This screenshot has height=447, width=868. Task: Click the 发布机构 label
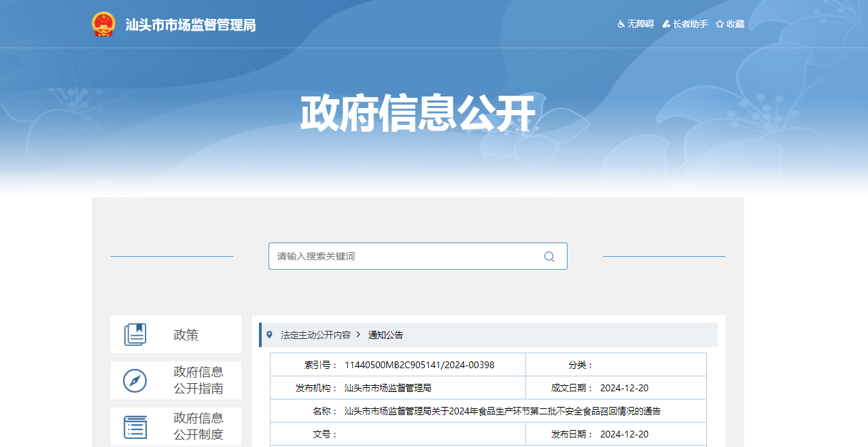(x=316, y=388)
